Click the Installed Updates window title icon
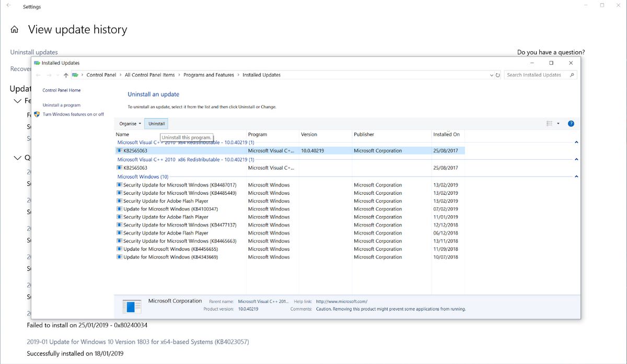627x364 pixels. 37,63
